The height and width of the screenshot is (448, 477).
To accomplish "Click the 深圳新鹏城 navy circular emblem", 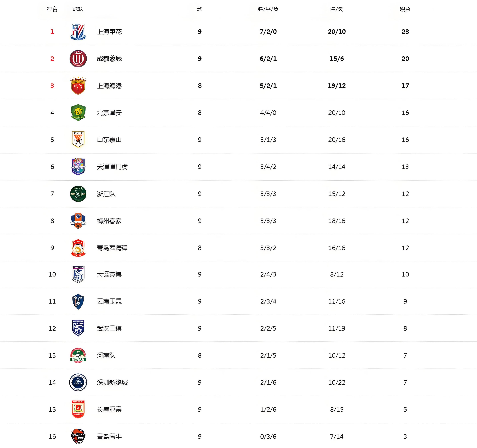I will 78,382.
